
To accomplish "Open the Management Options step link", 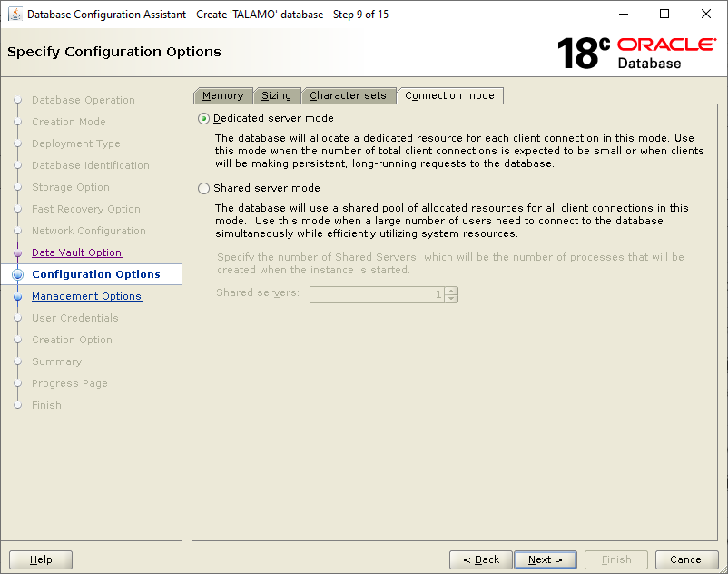I will 87,296.
